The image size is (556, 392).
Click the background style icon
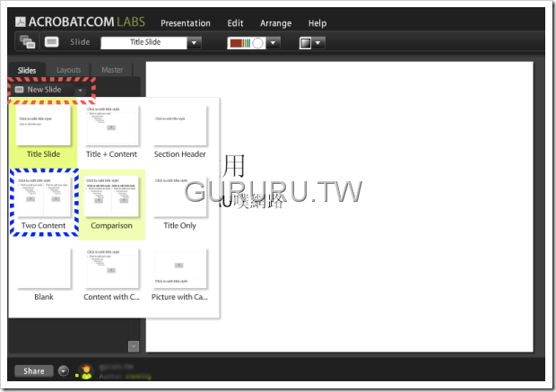coord(305,43)
